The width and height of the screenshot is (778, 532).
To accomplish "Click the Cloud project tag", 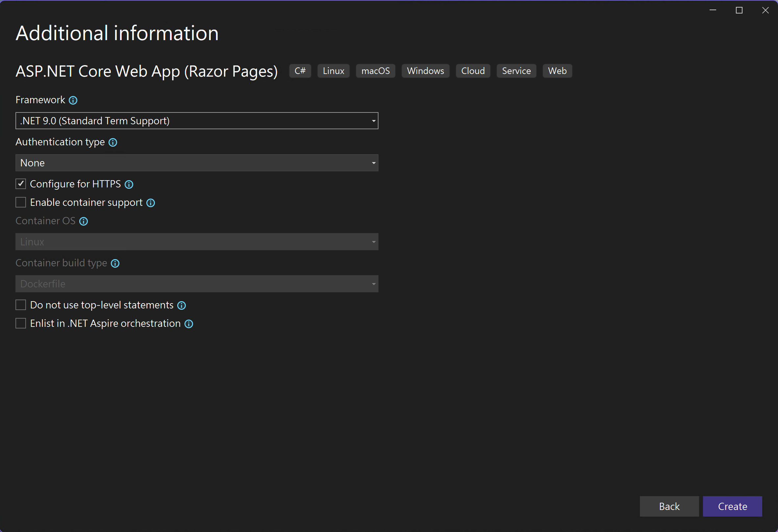I will pyautogui.click(x=473, y=71).
